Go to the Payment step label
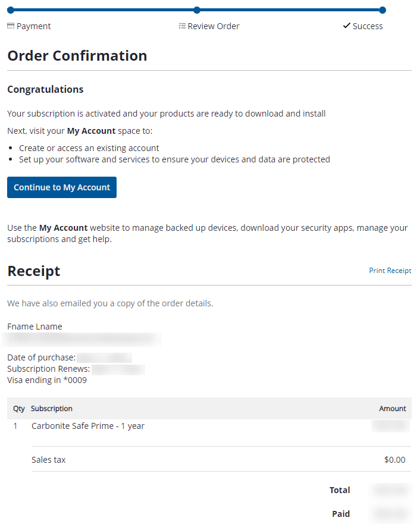This screenshot has width=420, height=527. [33, 26]
